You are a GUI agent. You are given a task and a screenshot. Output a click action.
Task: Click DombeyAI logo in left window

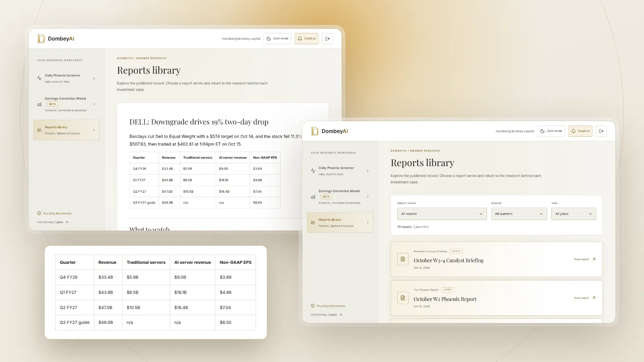tap(56, 39)
